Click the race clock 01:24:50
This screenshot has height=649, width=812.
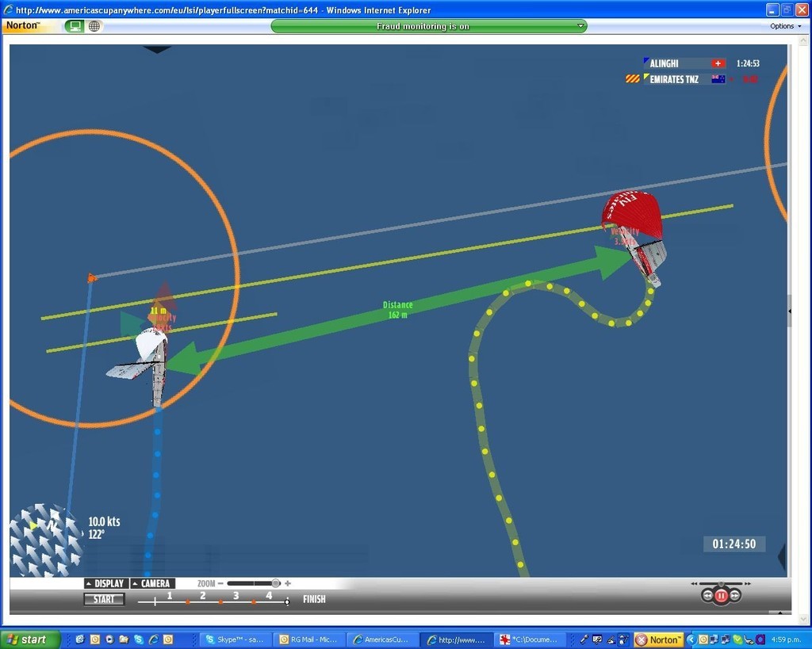point(733,544)
